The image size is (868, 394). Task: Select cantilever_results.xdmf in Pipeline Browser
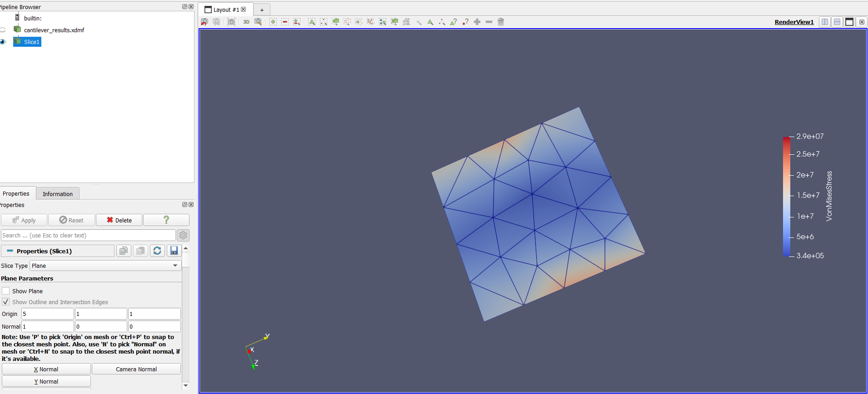tap(54, 30)
